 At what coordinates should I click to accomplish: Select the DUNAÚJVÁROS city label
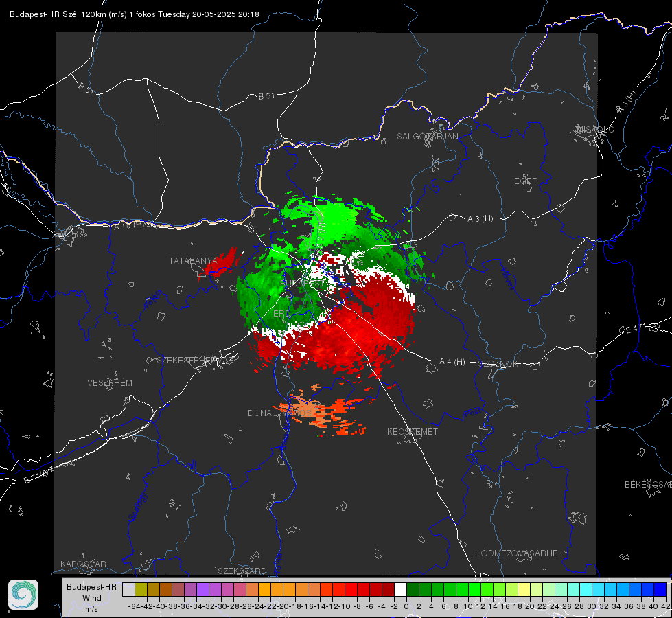click(x=281, y=413)
